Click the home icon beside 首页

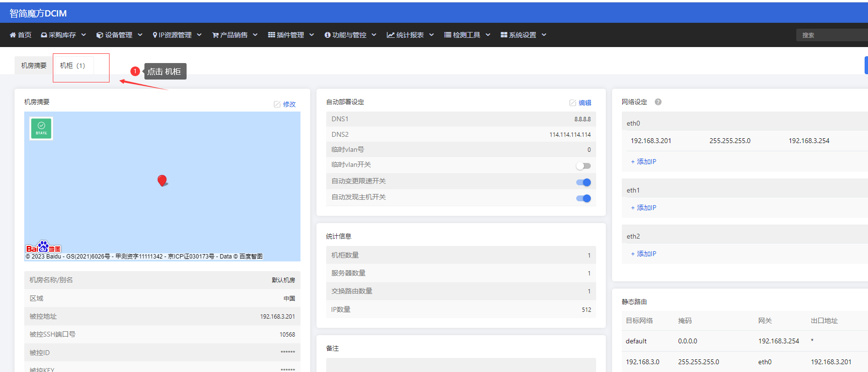[x=13, y=35]
